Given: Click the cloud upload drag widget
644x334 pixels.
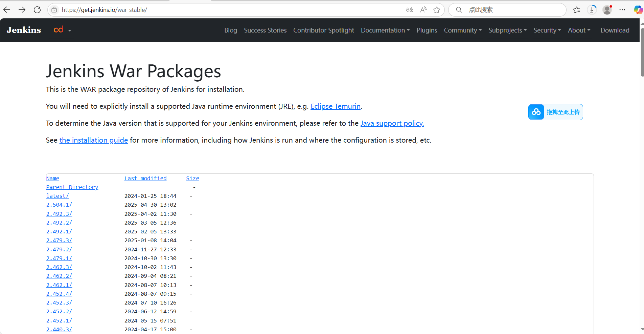Looking at the screenshot, I should pyautogui.click(x=555, y=112).
